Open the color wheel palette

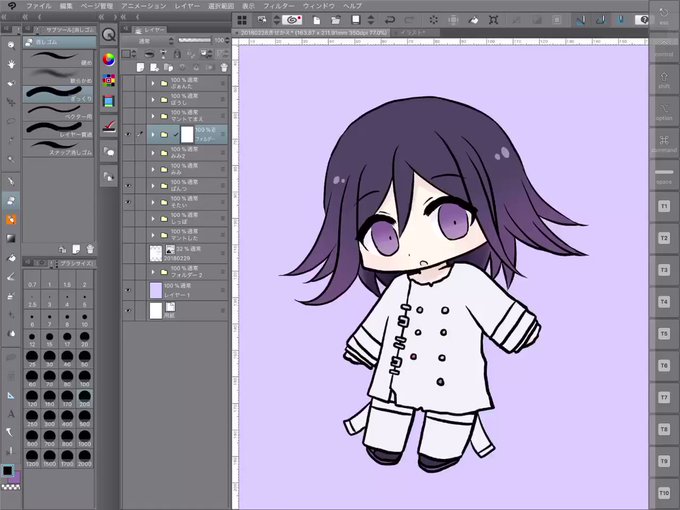pyautogui.click(x=109, y=59)
